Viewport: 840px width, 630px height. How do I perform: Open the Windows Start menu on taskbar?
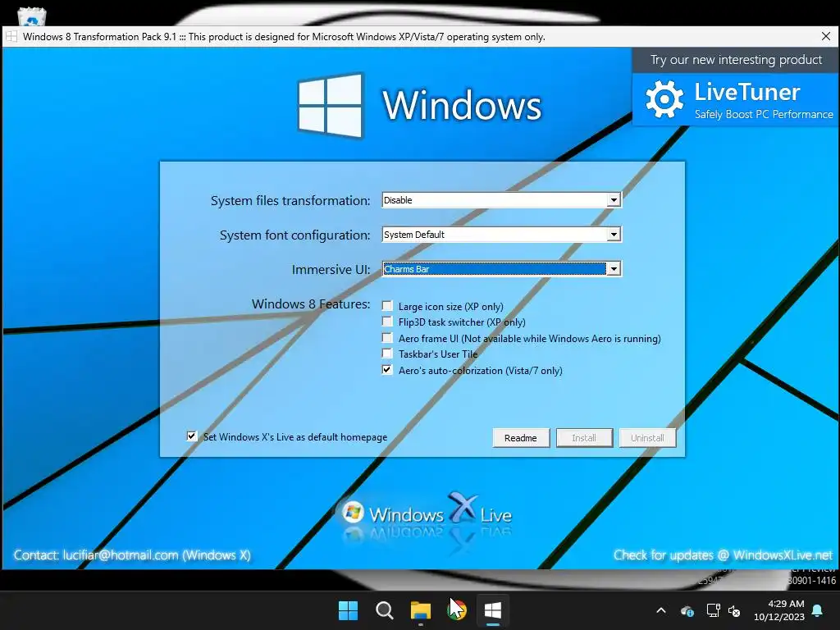tap(348, 610)
